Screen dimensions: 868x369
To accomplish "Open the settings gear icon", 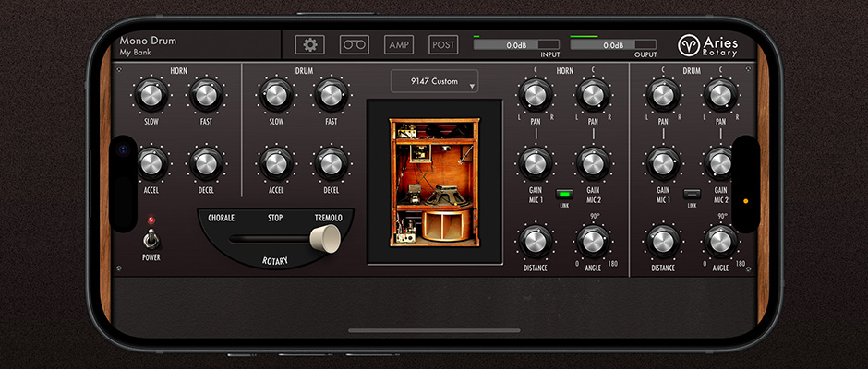I will coord(309,44).
